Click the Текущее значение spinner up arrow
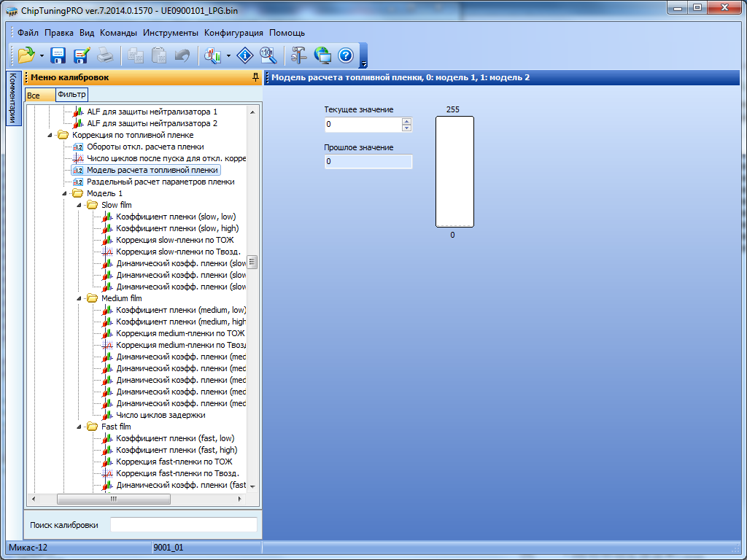The width and height of the screenshot is (747, 560). tap(406, 121)
